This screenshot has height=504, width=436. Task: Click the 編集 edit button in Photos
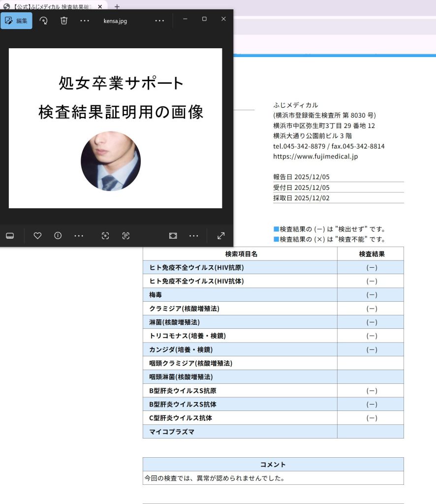point(16,21)
